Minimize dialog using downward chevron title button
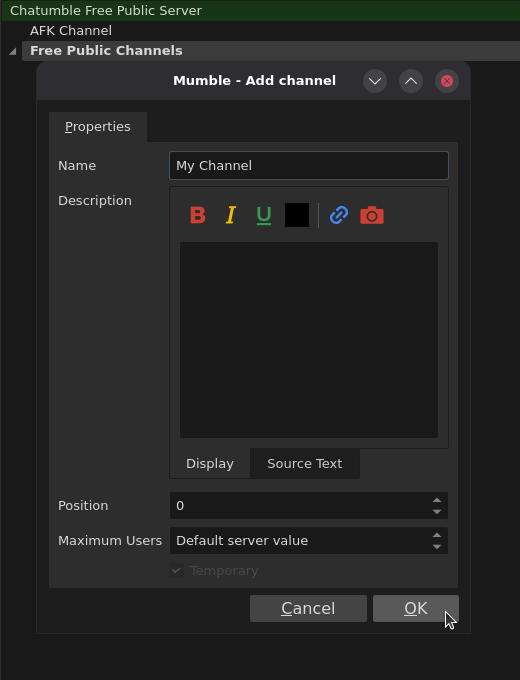The width and height of the screenshot is (520, 680). [x=375, y=81]
